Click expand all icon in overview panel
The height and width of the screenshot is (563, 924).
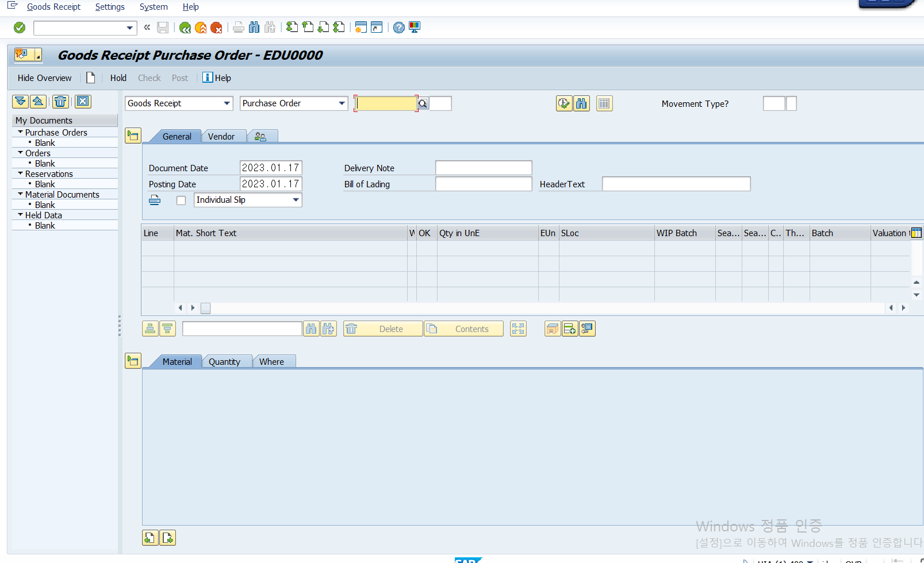(x=20, y=102)
